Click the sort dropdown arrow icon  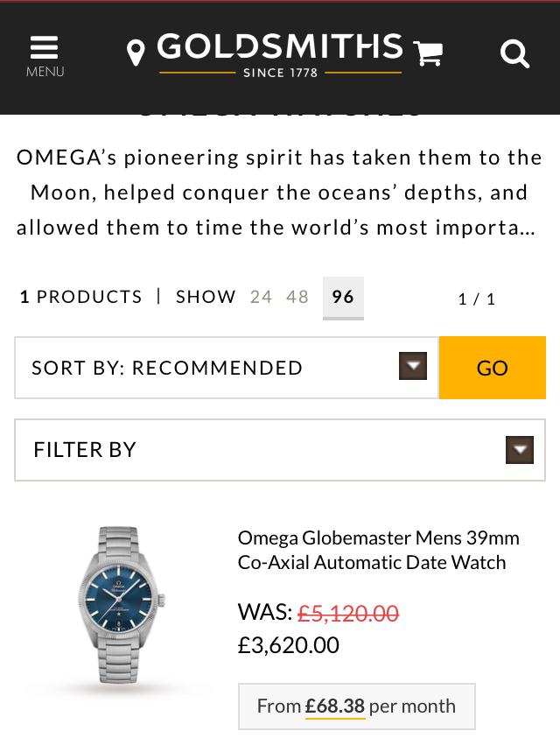[x=413, y=367]
